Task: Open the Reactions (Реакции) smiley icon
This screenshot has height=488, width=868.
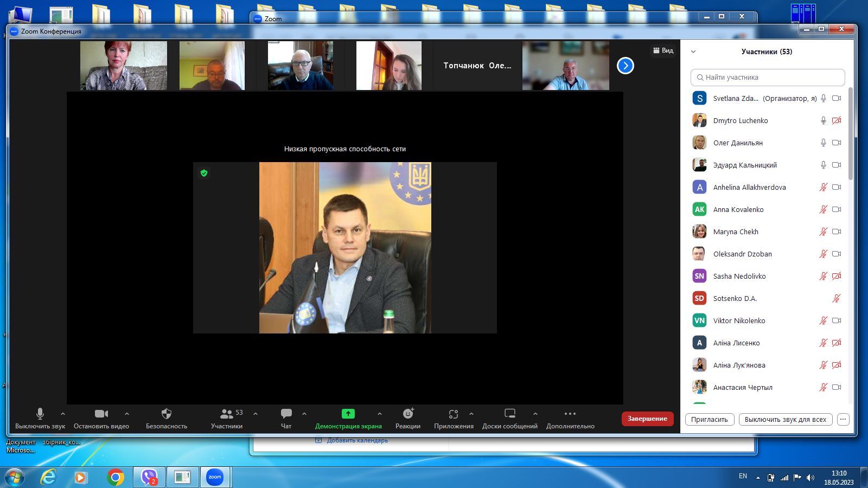Action: 408,414
